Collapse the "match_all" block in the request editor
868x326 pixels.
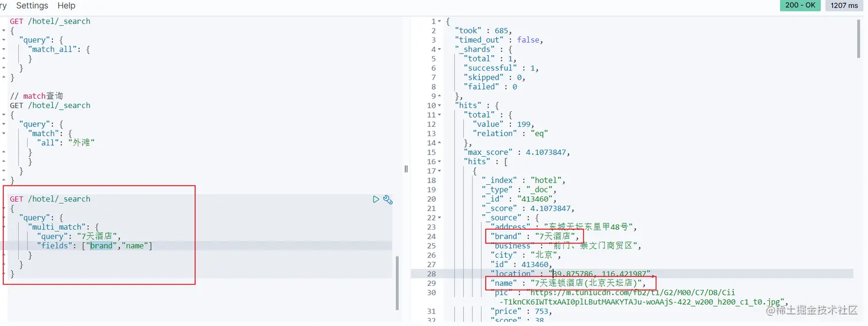pos(4,49)
